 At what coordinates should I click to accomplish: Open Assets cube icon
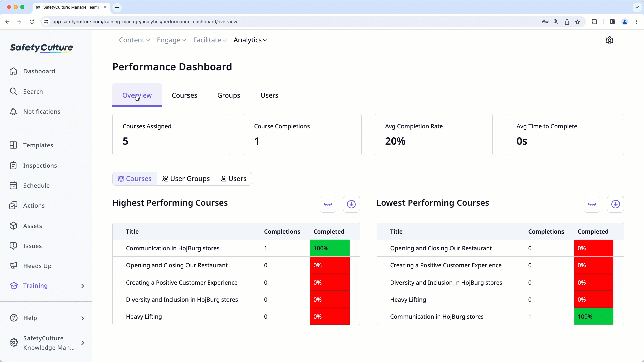(13, 226)
